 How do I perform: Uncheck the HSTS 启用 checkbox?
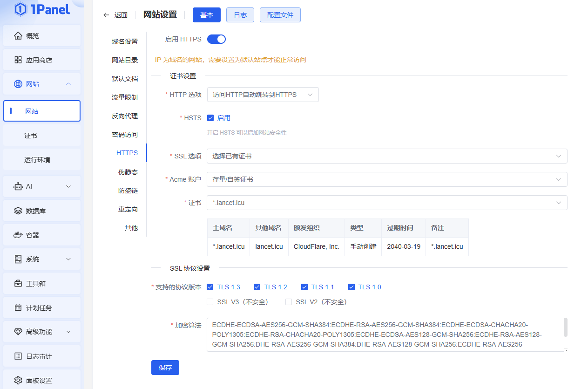tap(210, 118)
